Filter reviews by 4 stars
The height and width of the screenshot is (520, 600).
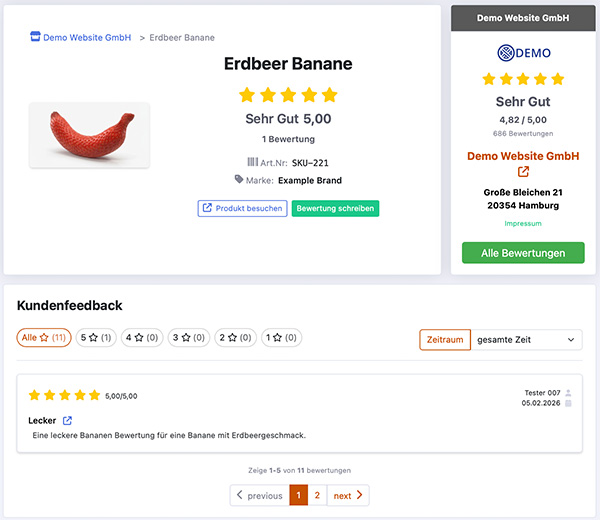[x=141, y=338]
